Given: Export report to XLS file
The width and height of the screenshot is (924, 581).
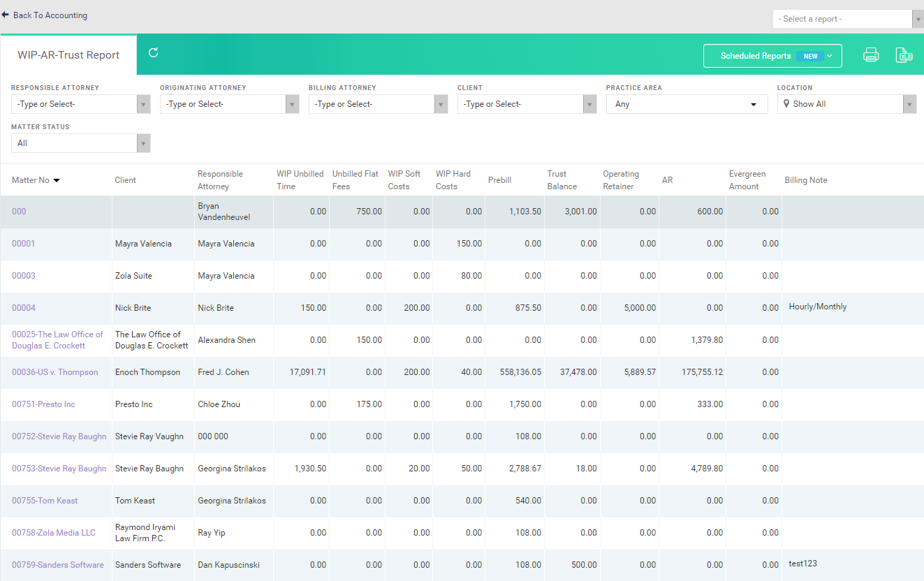Looking at the screenshot, I should [904, 55].
